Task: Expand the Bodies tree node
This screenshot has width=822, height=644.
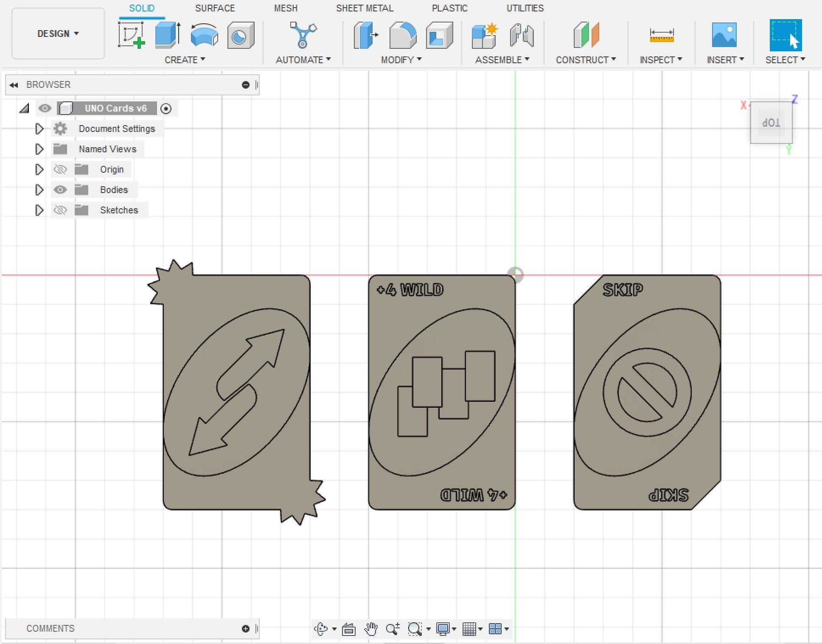Action: (39, 190)
